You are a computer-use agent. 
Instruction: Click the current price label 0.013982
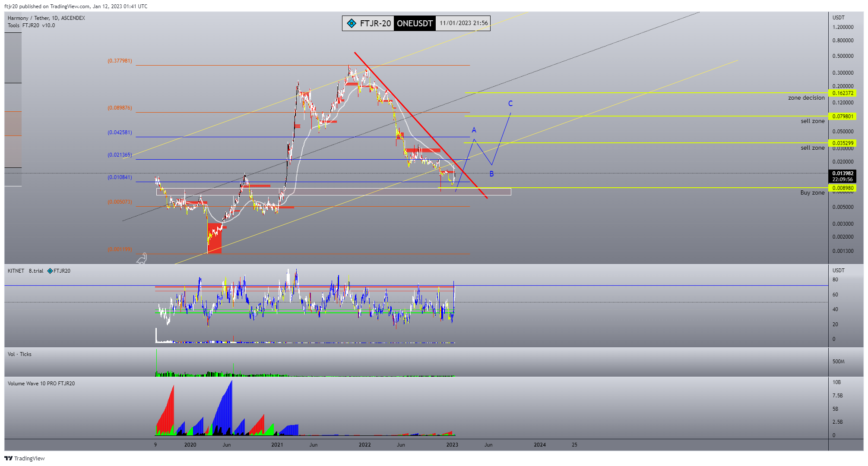843,173
